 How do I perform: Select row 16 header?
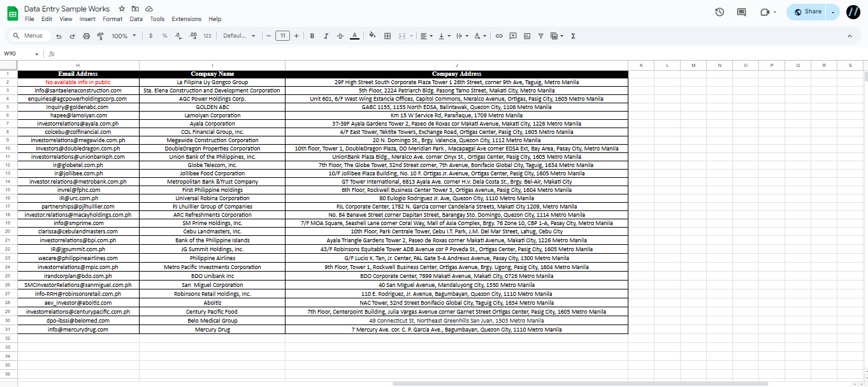7,198
